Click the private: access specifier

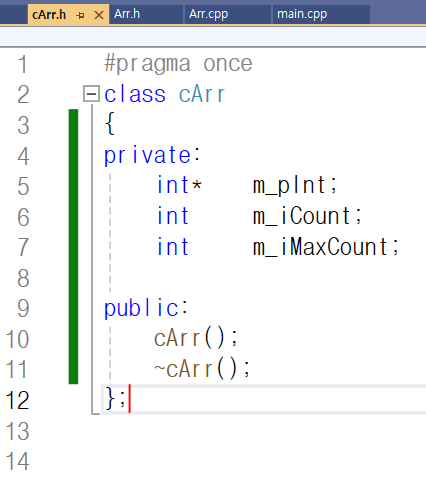click(152, 155)
